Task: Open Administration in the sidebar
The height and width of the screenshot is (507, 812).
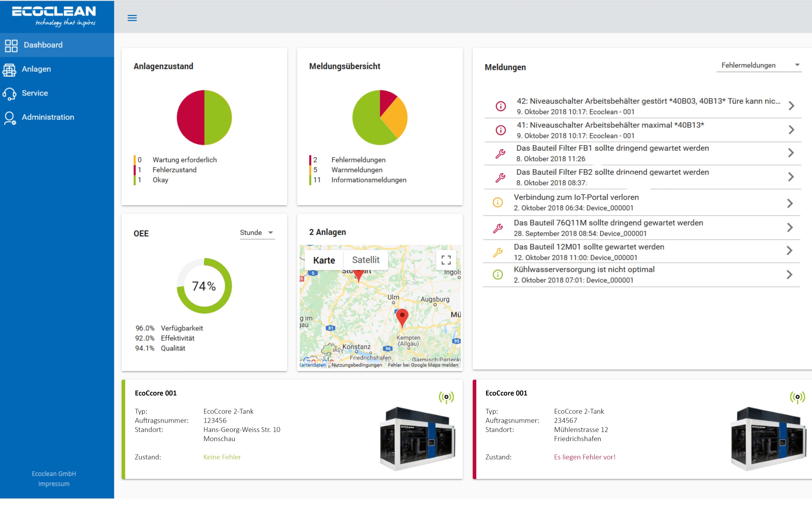Action: click(48, 117)
